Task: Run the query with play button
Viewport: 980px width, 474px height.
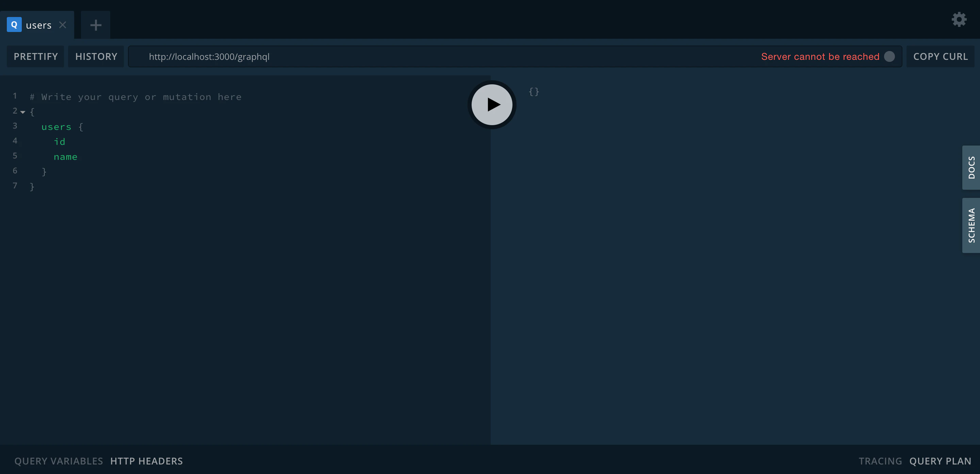Action: tap(491, 104)
